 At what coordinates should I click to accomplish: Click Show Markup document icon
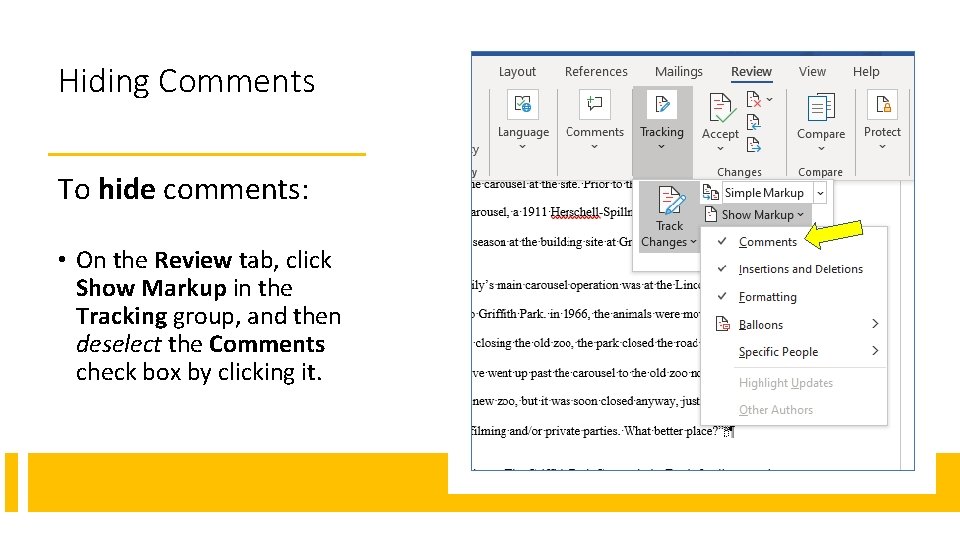coord(710,214)
